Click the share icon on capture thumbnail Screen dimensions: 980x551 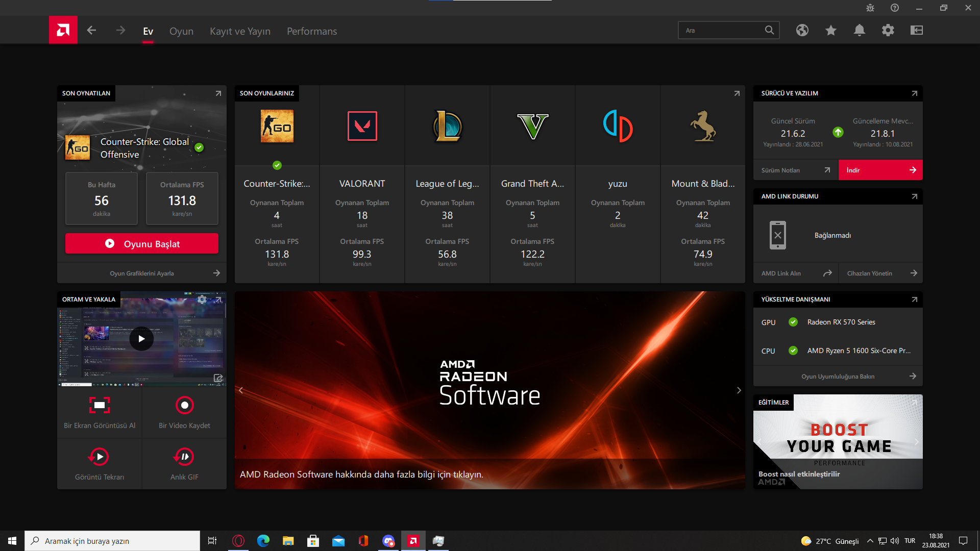pyautogui.click(x=218, y=378)
